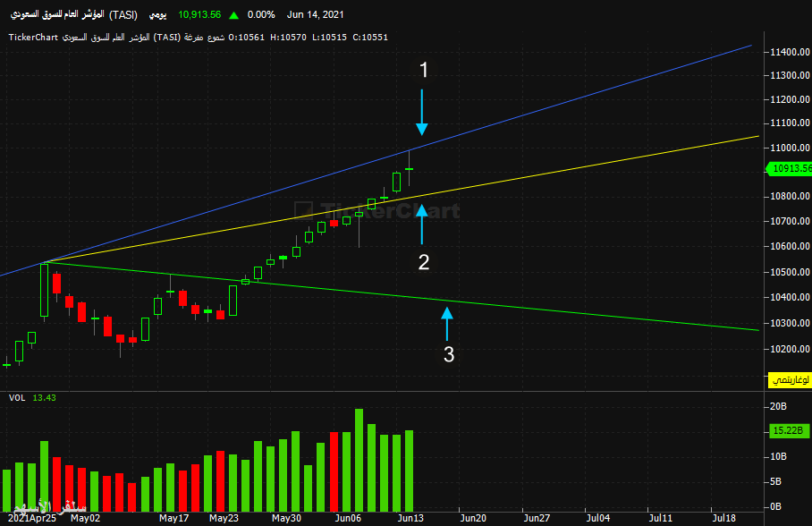Select the green descending trendline
The width and height of the screenshot is (812, 526).
pyautogui.click(x=570, y=312)
